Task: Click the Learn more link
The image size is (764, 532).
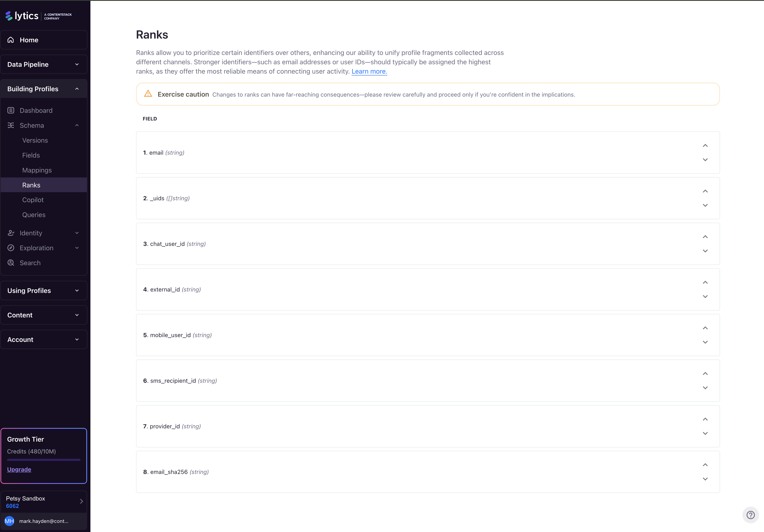Action: point(369,71)
